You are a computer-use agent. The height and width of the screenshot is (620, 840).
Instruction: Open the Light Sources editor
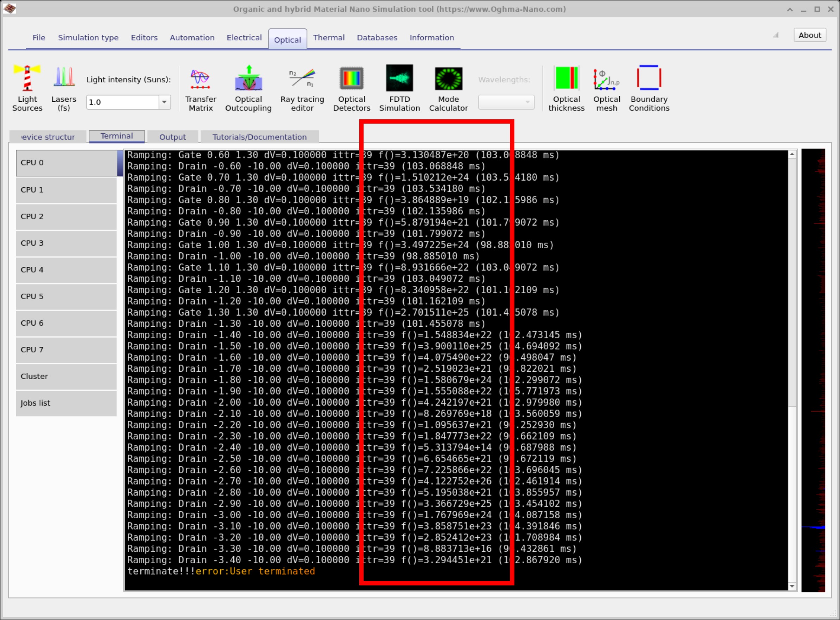click(x=27, y=87)
